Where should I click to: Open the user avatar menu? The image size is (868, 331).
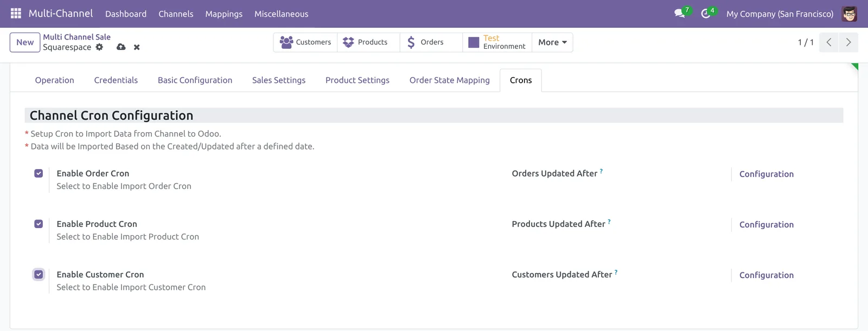(850, 14)
